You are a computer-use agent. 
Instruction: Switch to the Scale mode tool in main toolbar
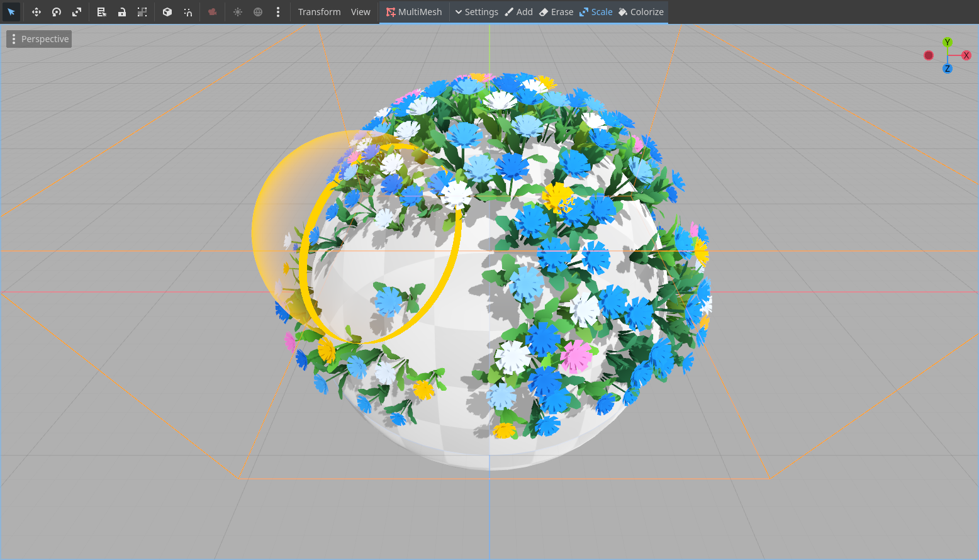pos(77,12)
